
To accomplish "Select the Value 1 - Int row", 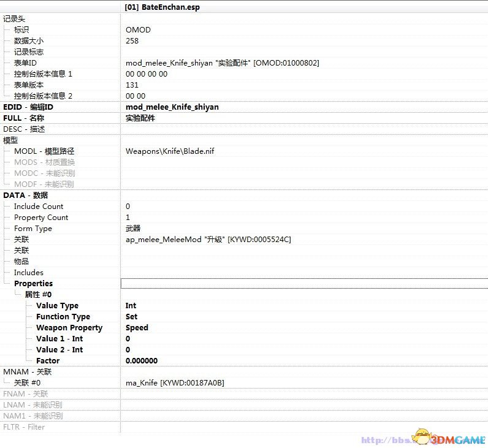I will pos(59,338).
